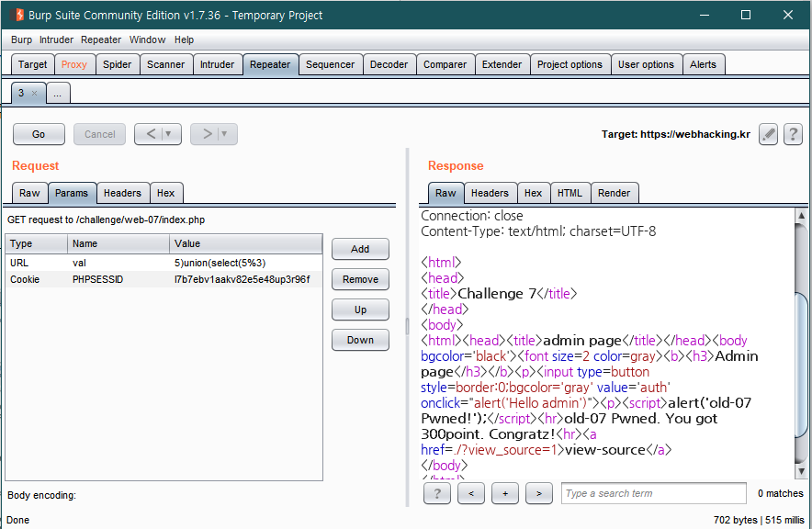
Task: Switch to the Comparer tab
Action: [445, 64]
